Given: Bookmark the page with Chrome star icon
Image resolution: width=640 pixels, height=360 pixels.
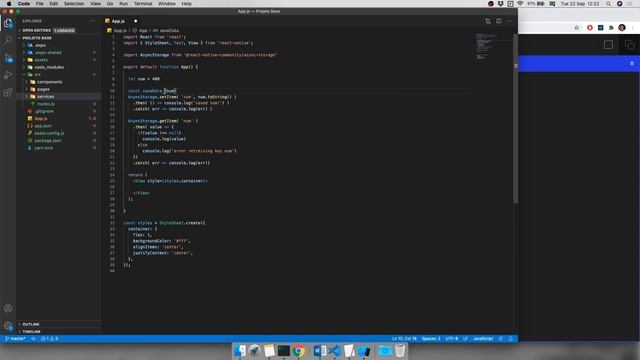Looking at the screenshot, I should [577, 28].
